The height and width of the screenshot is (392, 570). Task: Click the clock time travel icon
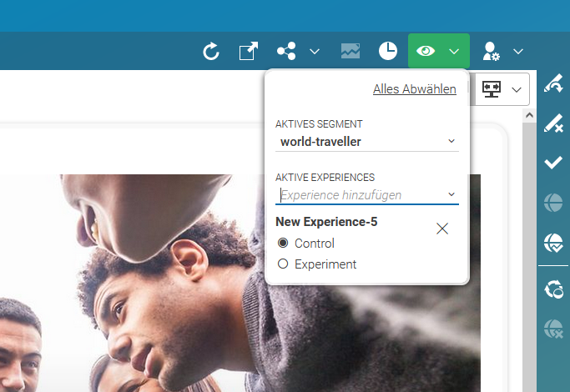[387, 52]
